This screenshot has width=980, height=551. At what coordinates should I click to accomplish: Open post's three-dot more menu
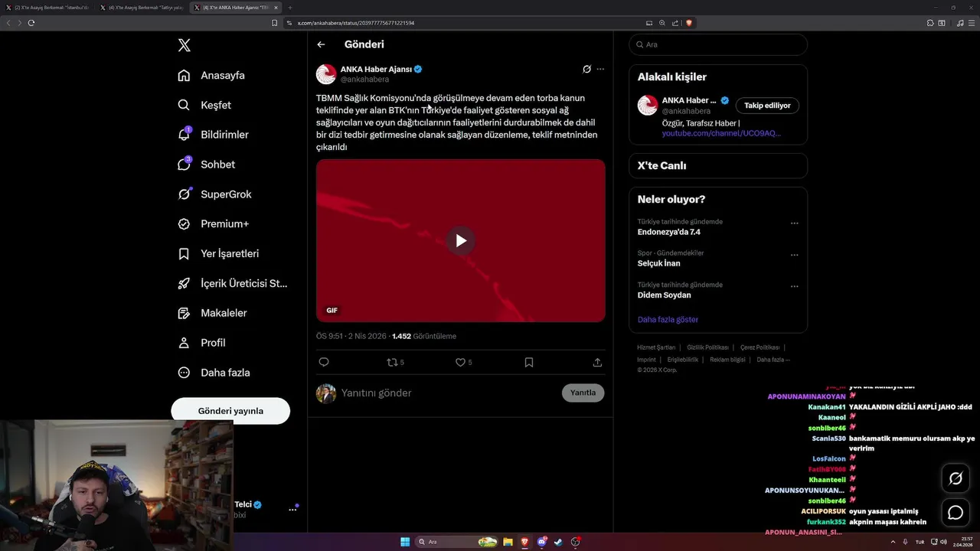point(600,69)
